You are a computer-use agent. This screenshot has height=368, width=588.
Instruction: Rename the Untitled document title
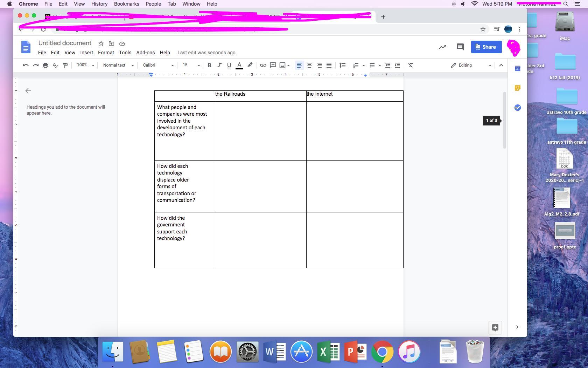[65, 43]
